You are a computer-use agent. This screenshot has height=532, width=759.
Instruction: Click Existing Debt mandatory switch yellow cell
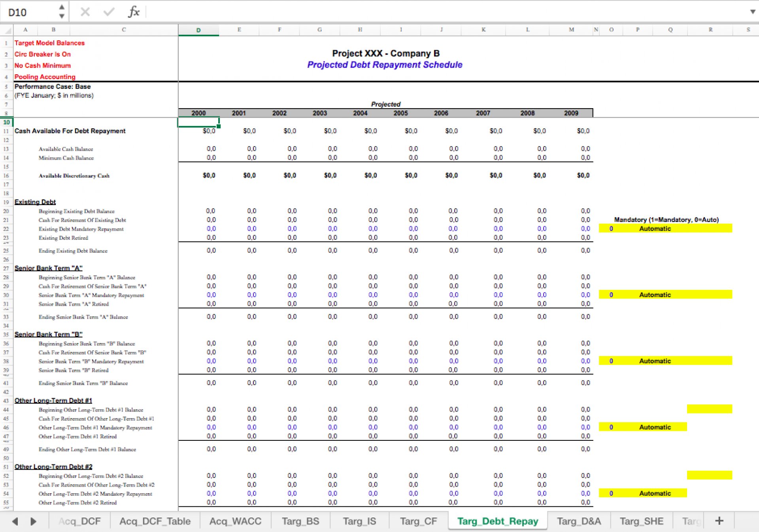[x=611, y=229]
